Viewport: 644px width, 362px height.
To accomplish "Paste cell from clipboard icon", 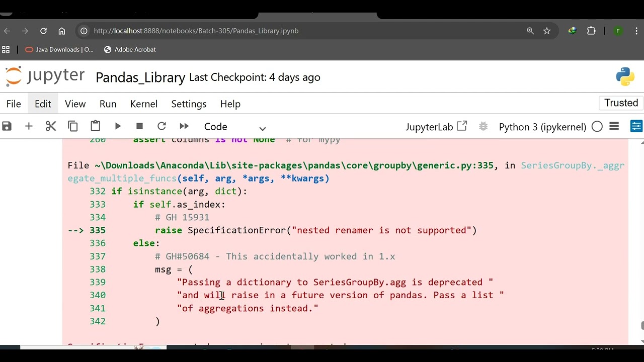I will click(x=95, y=126).
